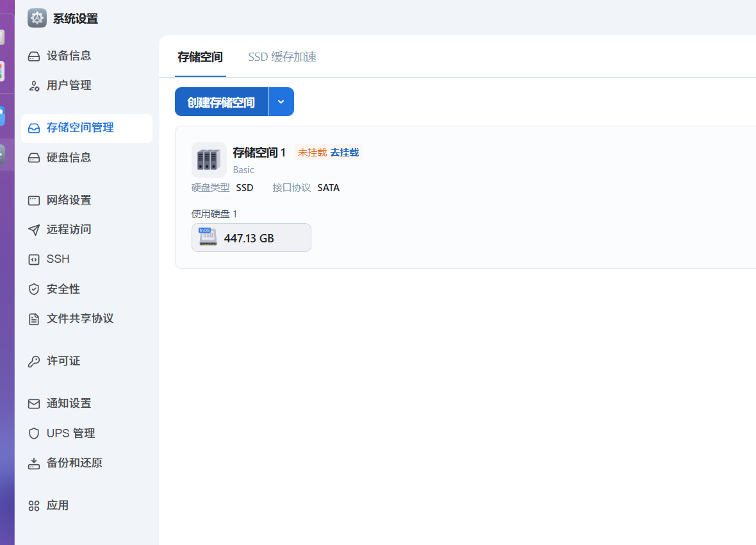
Task: Open the 安全性 settings page
Action: pos(86,289)
